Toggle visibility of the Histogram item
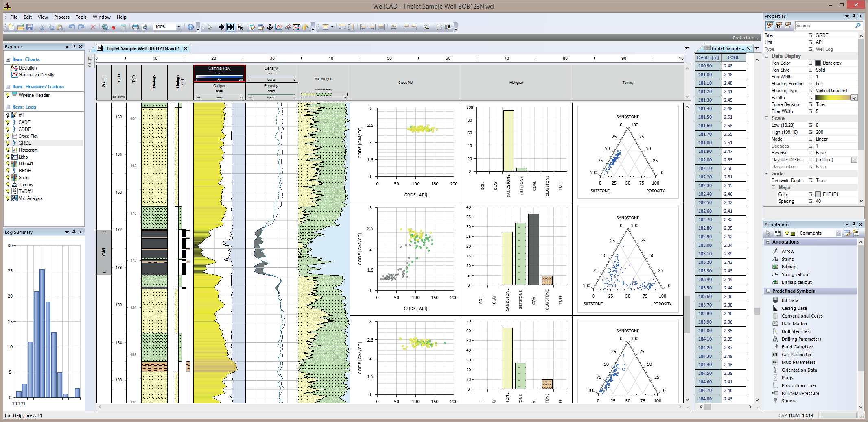This screenshot has width=868, height=422. [x=8, y=150]
